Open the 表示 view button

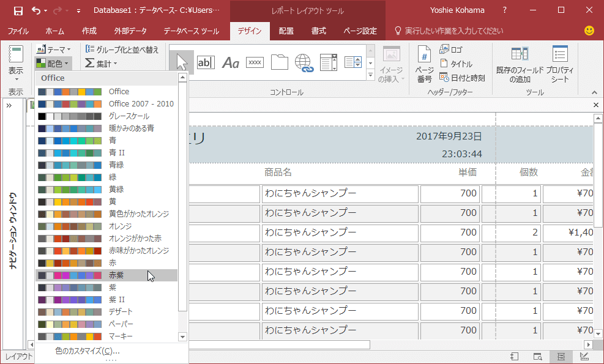tap(16, 63)
